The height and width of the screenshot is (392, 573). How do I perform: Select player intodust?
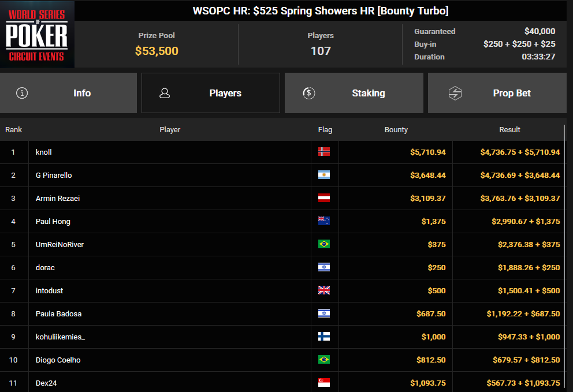(x=49, y=291)
